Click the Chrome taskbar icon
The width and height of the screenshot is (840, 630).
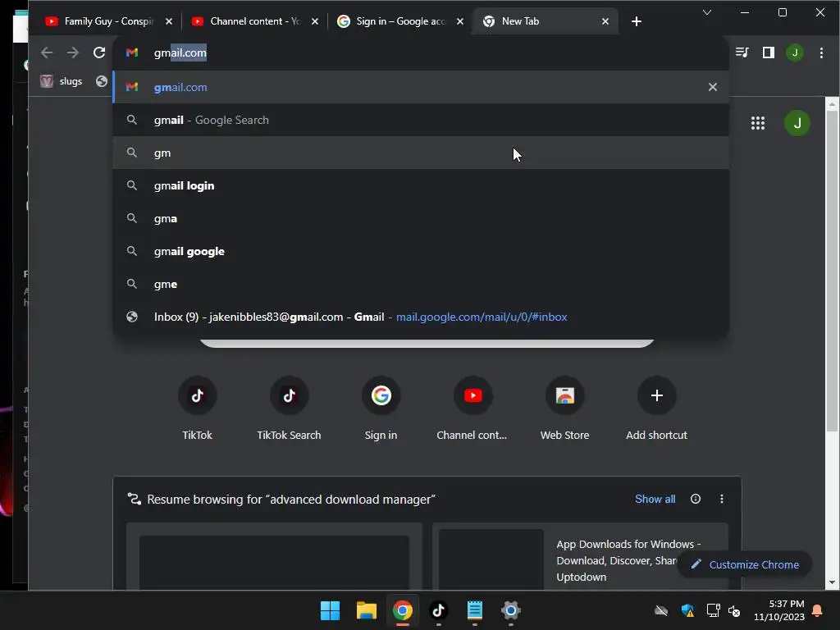point(403,610)
